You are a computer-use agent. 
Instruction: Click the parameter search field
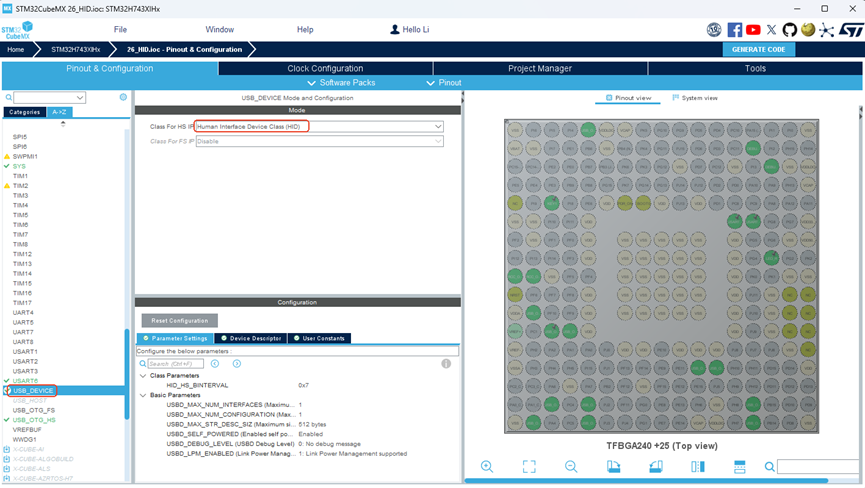pos(175,364)
